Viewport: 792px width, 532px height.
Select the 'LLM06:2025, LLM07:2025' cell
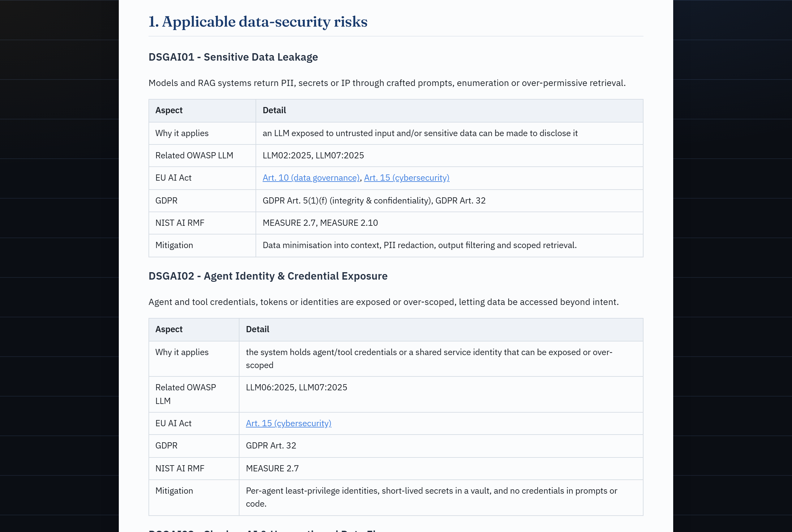pyautogui.click(x=441, y=394)
